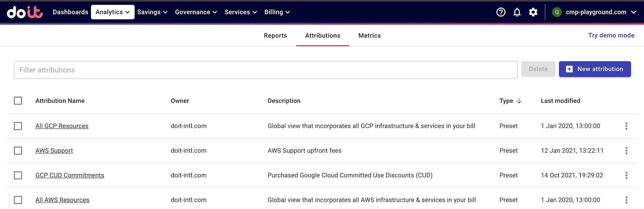Click the DoiT logo in the header
644x209 pixels.
click(25, 12)
